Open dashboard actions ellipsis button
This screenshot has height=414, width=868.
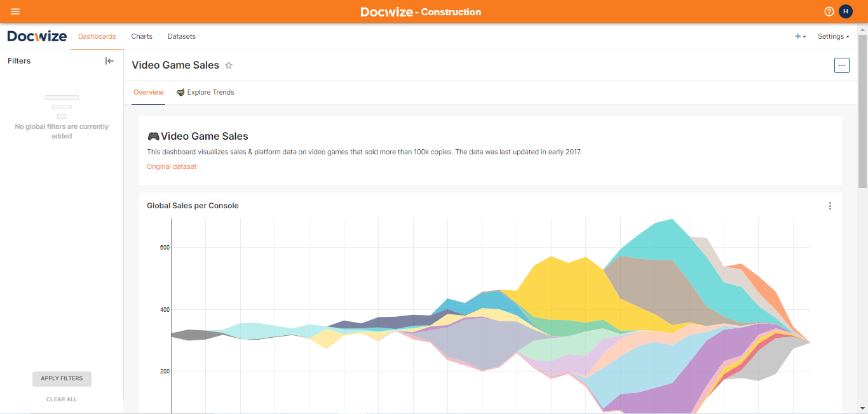[x=841, y=65]
